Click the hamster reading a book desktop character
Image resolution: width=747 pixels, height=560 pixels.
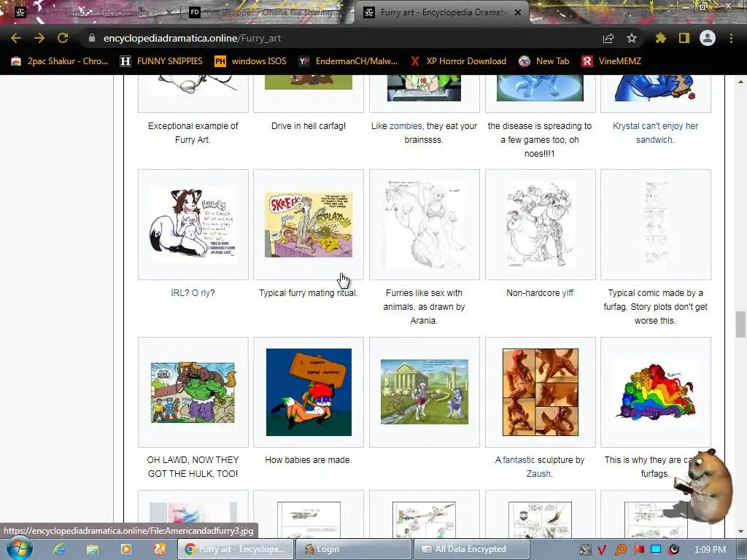pyautogui.click(x=704, y=486)
